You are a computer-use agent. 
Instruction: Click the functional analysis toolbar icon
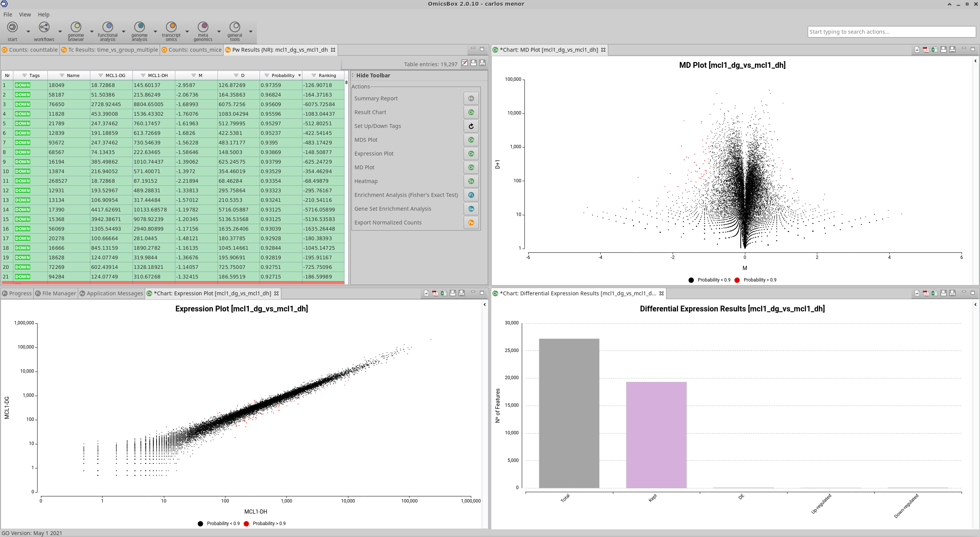[108, 27]
